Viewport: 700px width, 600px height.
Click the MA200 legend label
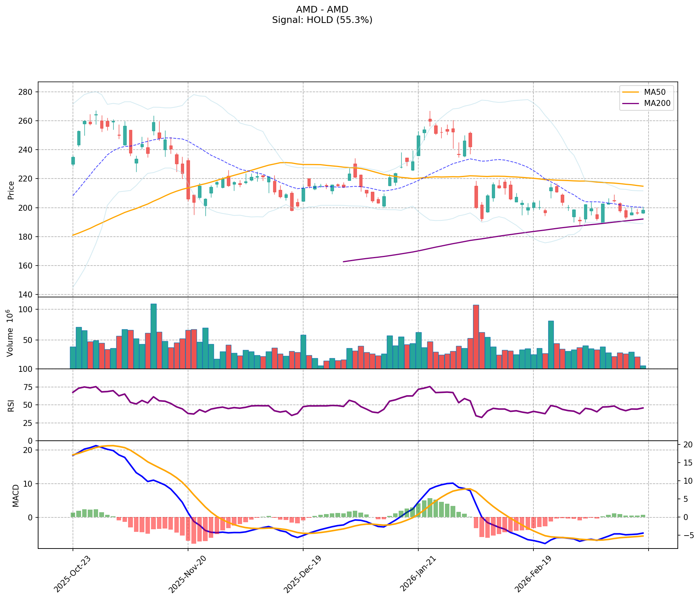click(657, 104)
